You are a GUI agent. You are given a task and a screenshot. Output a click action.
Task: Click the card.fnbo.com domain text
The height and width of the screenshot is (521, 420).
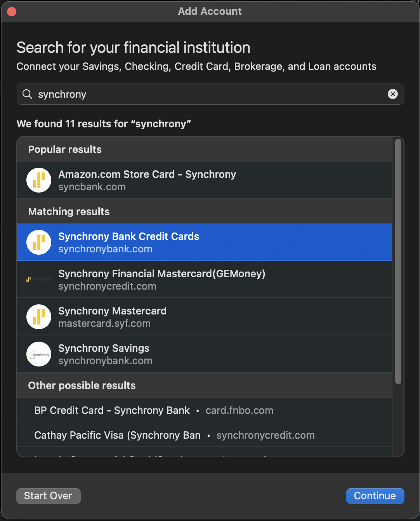[x=240, y=411]
